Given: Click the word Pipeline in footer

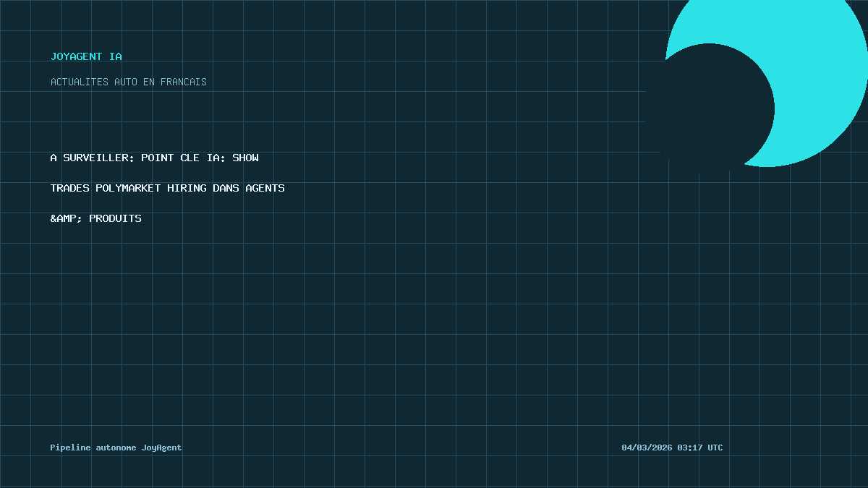Looking at the screenshot, I should pos(71,448).
